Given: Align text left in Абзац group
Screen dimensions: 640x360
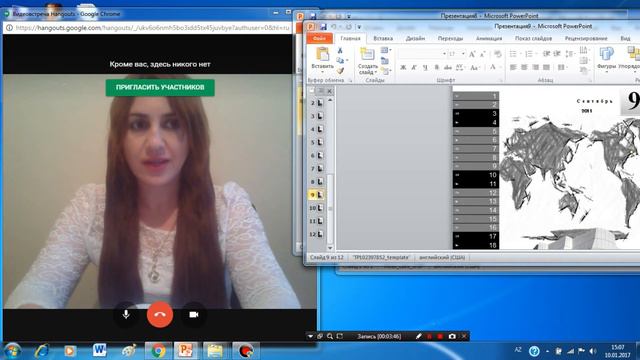Looking at the screenshot, I should [x=513, y=67].
